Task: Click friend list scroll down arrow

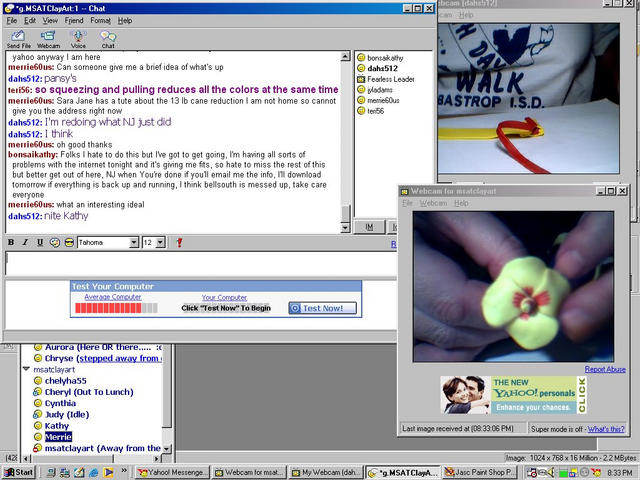Action: [167, 448]
